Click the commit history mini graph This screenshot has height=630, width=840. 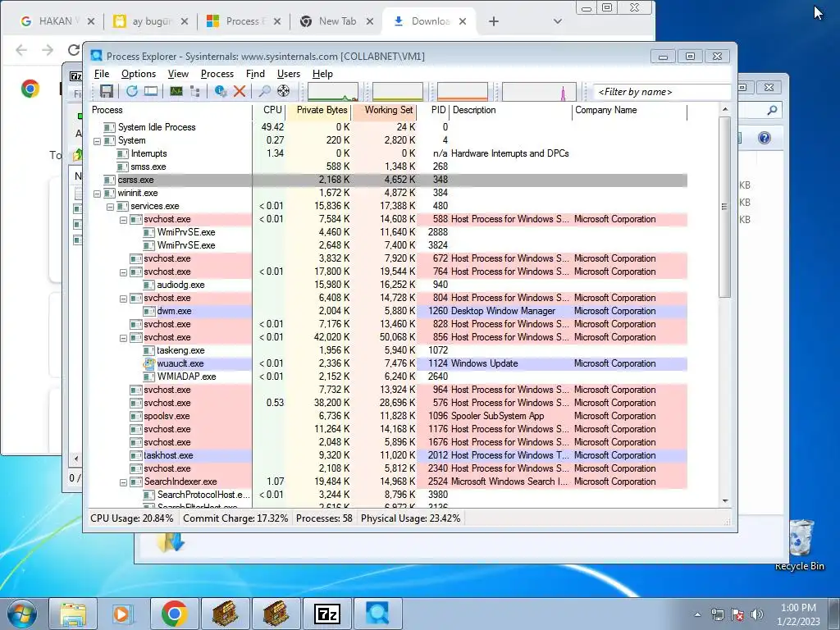tap(398, 92)
